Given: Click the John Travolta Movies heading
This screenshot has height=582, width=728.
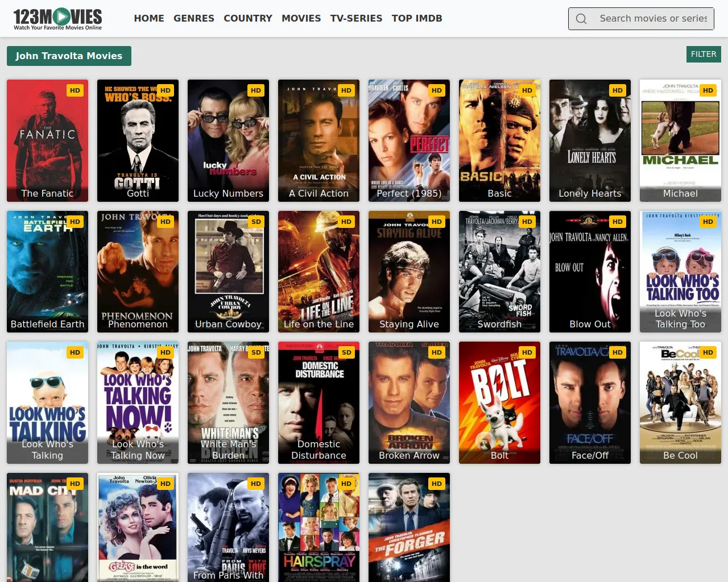Looking at the screenshot, I should pos(69,56).
